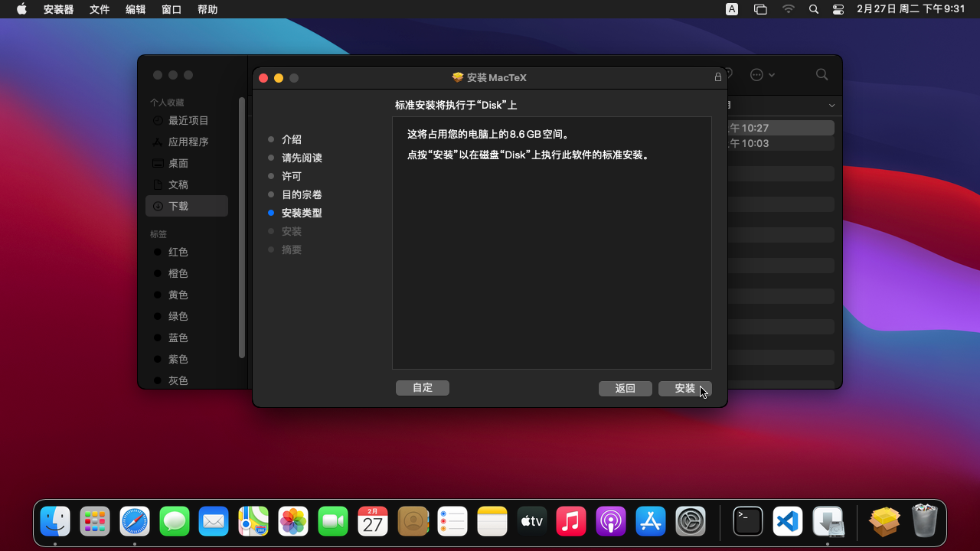Select 最近项目 in Finder sidebar
This screenshot has height=551, width=980.
[187, 120]
